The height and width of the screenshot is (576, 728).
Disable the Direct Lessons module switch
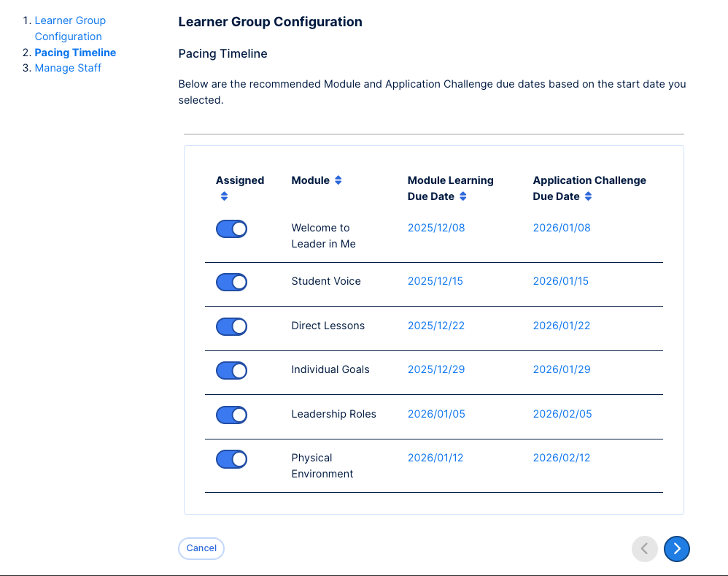231,326
